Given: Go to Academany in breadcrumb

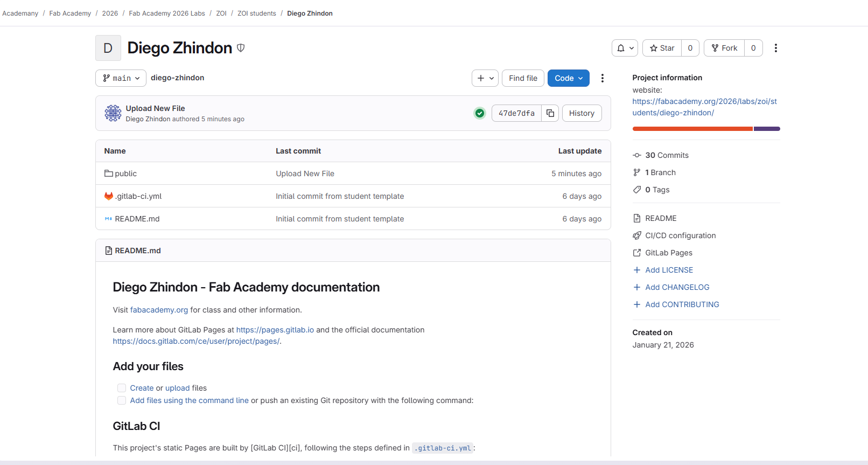Looking at the screenshot, I should pyautogui.click(x=20, y=13).
